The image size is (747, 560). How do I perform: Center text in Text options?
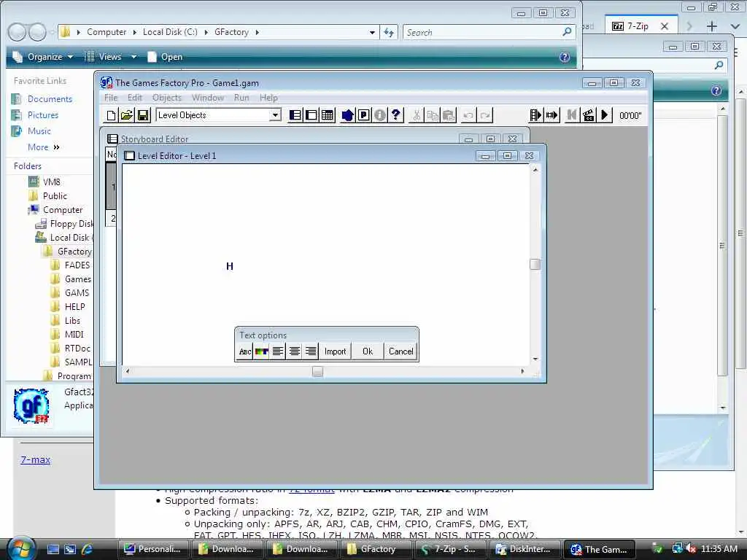(x=295, y=351)
